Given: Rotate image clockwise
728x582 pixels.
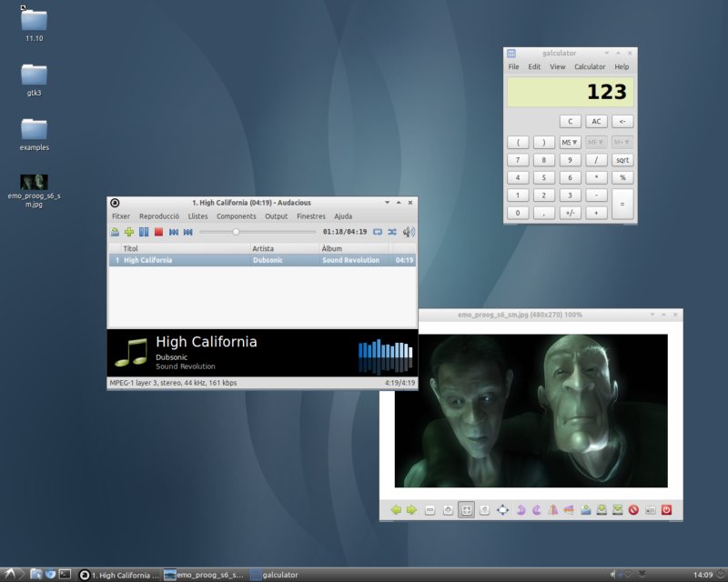Looking at the screenshot, I should [537, 510].
